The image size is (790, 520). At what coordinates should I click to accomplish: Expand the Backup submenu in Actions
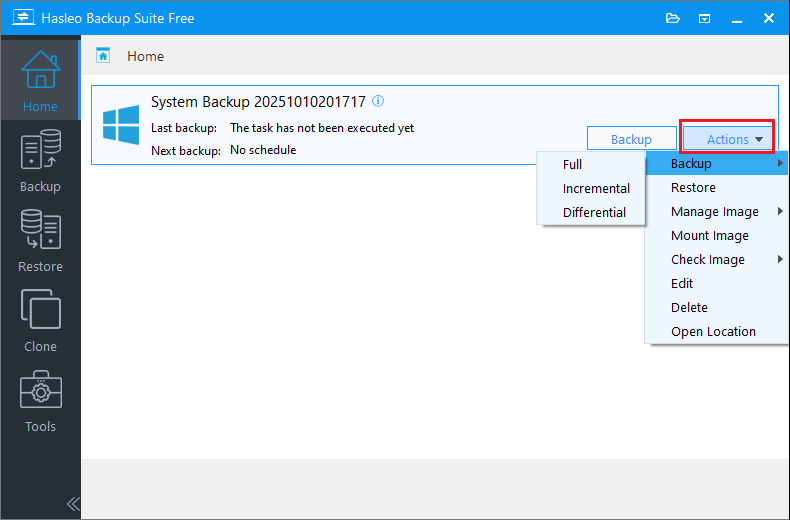(717, 163)
